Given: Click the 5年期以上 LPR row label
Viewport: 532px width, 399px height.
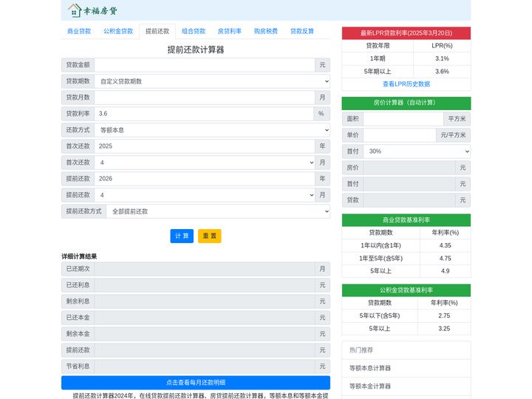Looking at the screenshot, I should pos(378,72).
